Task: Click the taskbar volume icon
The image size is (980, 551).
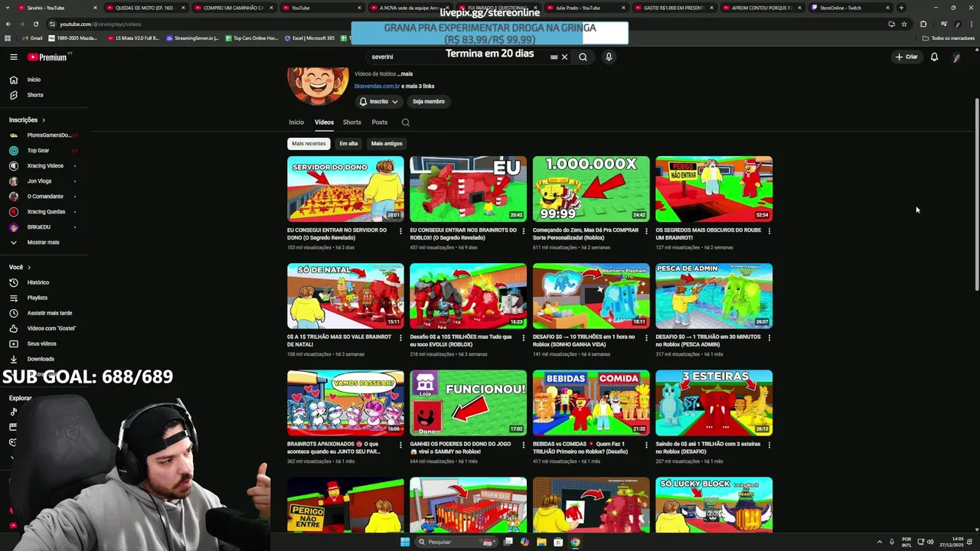Action: [x=929, y=542]
